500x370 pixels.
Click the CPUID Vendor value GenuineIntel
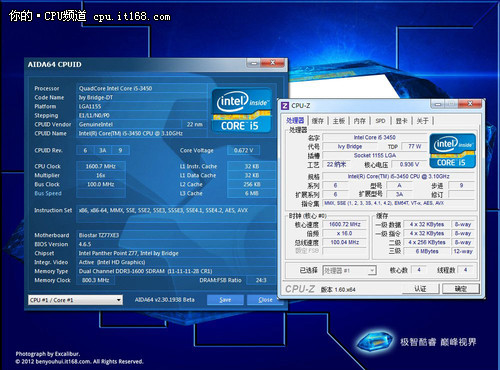[x=129, y=124]
